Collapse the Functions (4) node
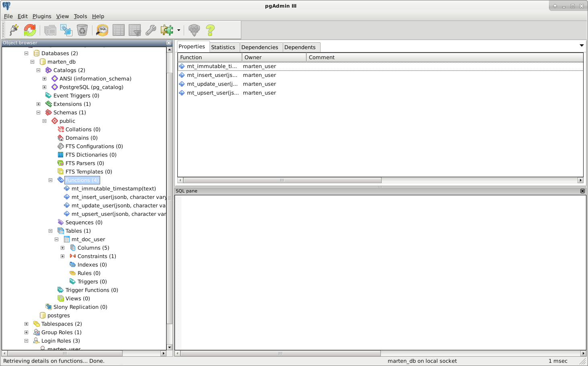Image resolution: width=588 pixels, height=366 pixels. coord(51,180)
